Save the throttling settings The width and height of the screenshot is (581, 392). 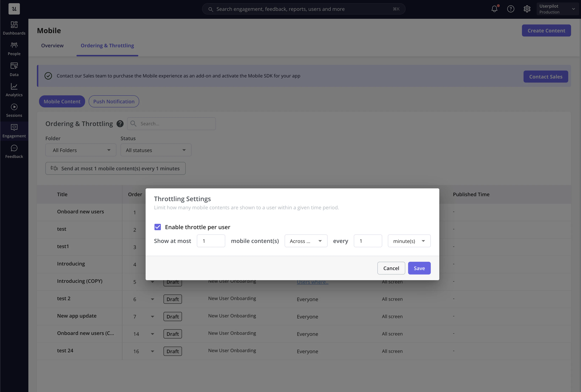419,268
